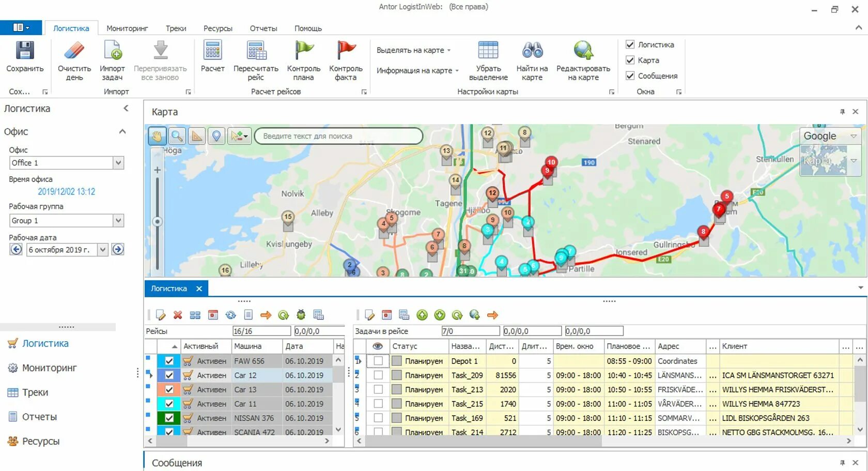
Task: Collapse the Логистика side panel
Action: tap(126, 108)
